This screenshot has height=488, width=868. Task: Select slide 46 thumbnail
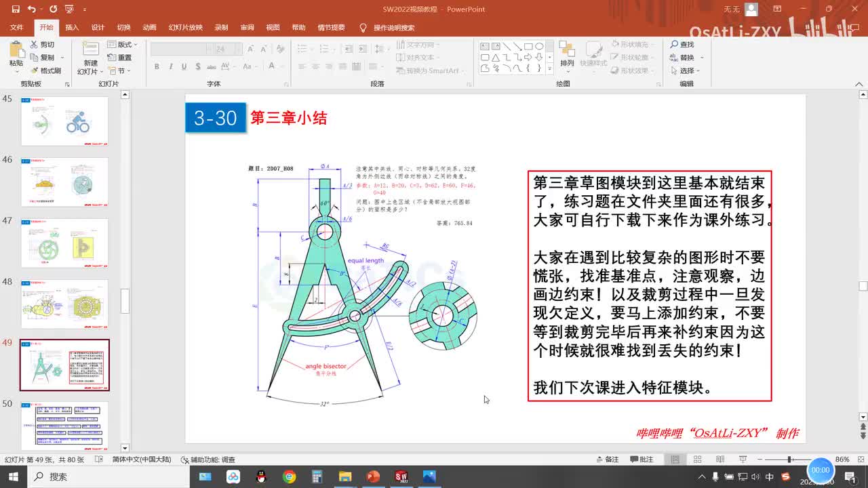[64, 182]
